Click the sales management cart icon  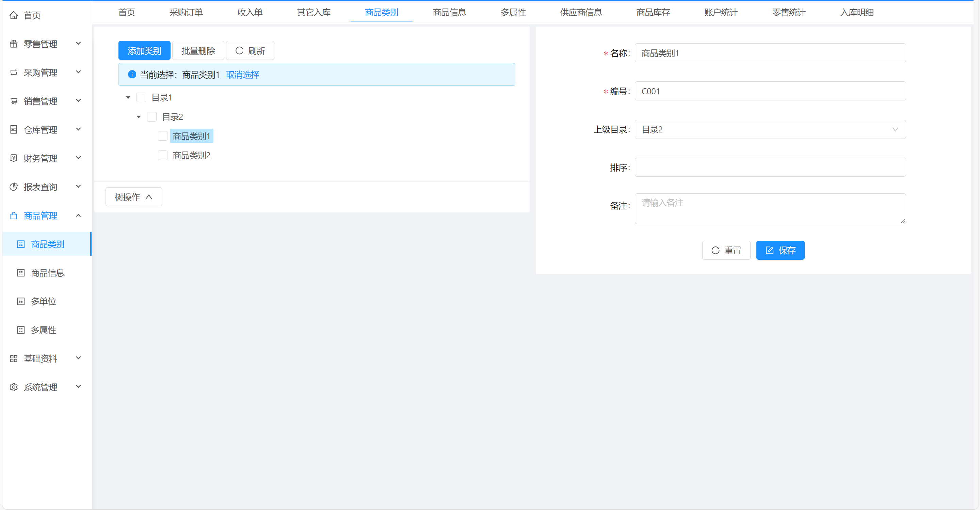(x=14, y=101)
